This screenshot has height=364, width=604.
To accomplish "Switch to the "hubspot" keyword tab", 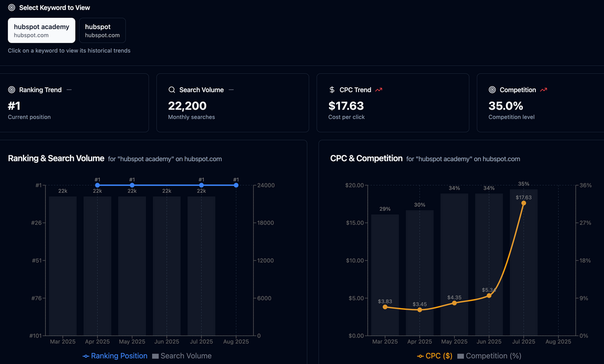I will (102, 30).
